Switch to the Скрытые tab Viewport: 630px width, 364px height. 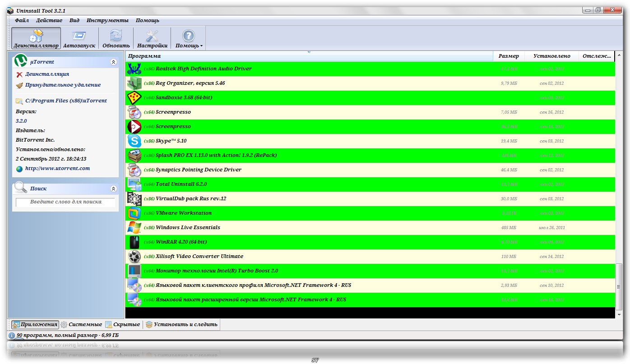coord(123,324)
